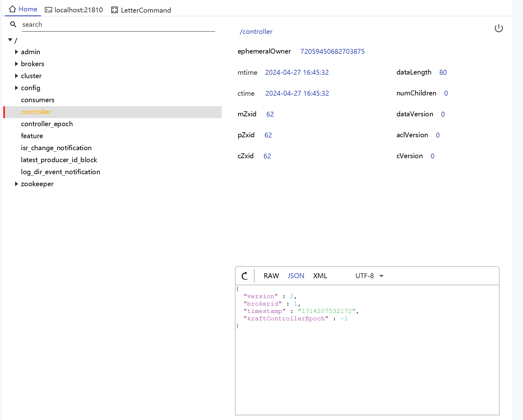
Task: Click the cZxid value 62
Action: click(x=267, y=156)
